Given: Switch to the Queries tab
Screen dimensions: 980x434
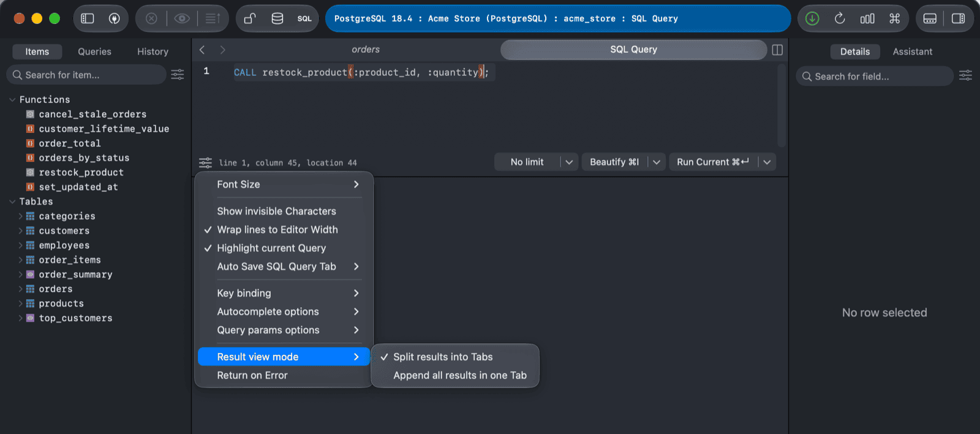Looking at the screenshot, I should (94, 51).
